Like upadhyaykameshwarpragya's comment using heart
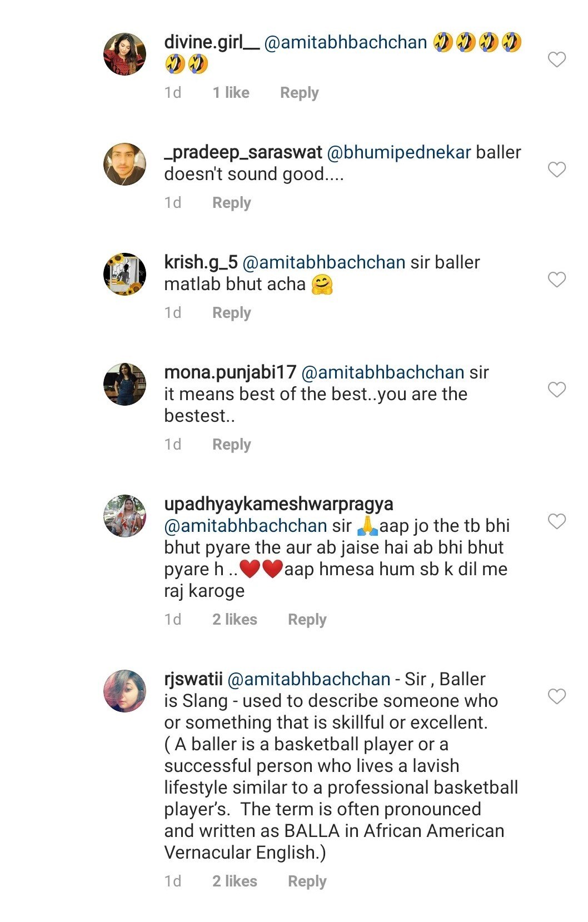 point(556,521)
